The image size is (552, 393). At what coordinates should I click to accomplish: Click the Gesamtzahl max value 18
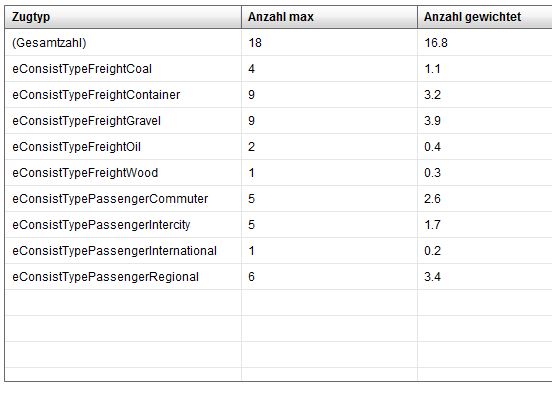pos(255,43)
